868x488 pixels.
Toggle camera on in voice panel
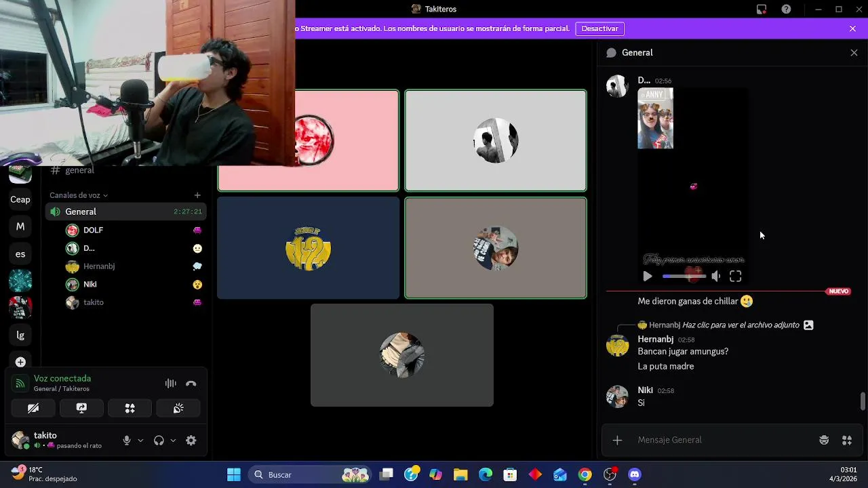click(33, 408)
